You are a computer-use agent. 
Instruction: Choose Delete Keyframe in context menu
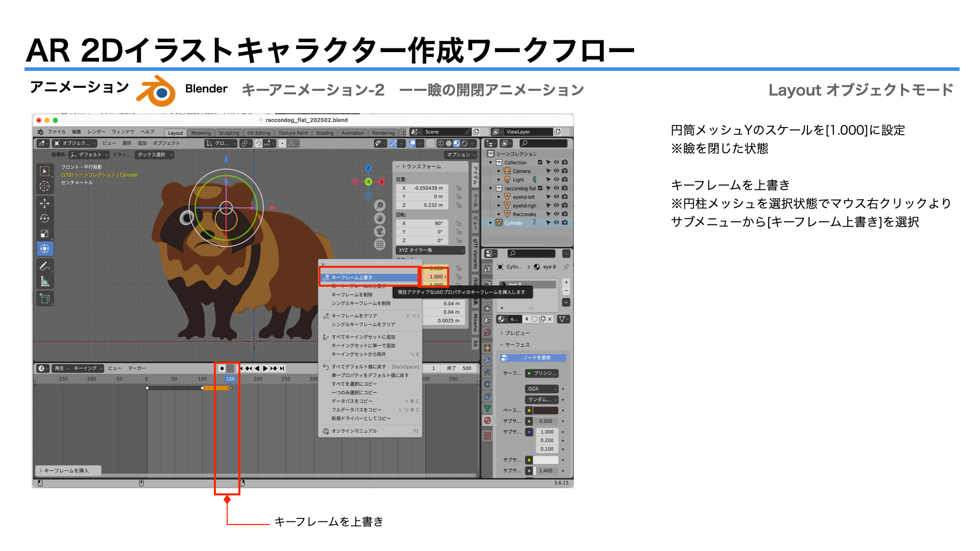[370, 295]
